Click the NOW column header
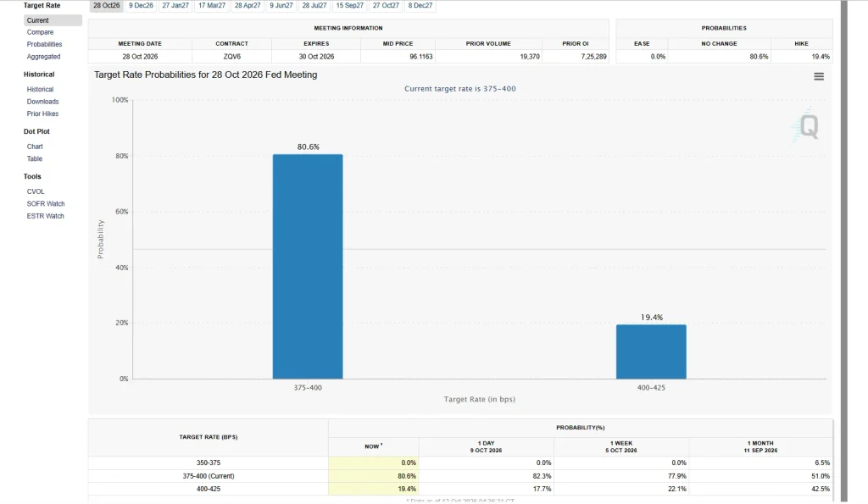 [374, 447]
